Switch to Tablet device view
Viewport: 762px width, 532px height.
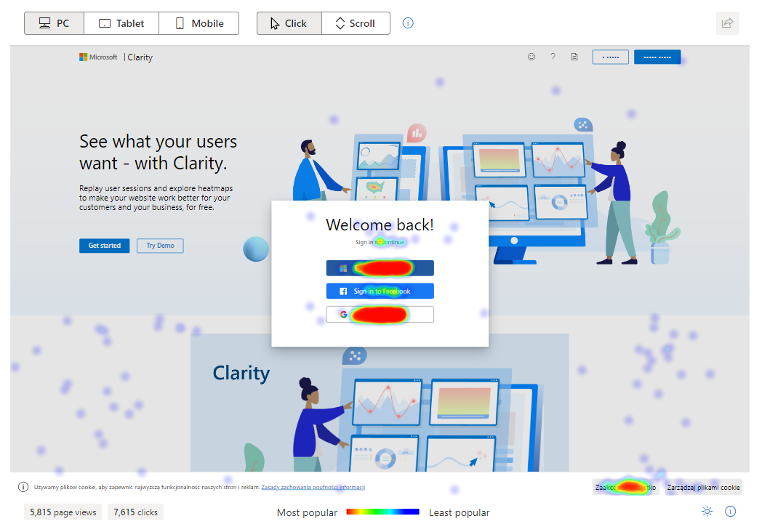coord(121,23)
